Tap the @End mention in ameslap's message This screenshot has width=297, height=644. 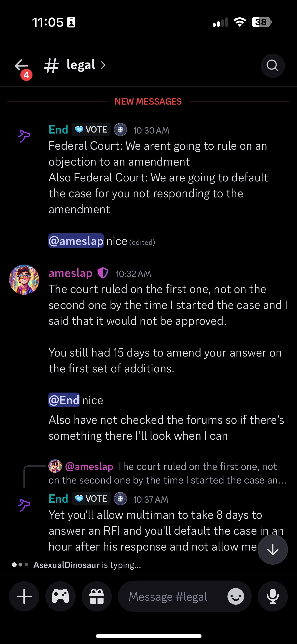[64, 400]
